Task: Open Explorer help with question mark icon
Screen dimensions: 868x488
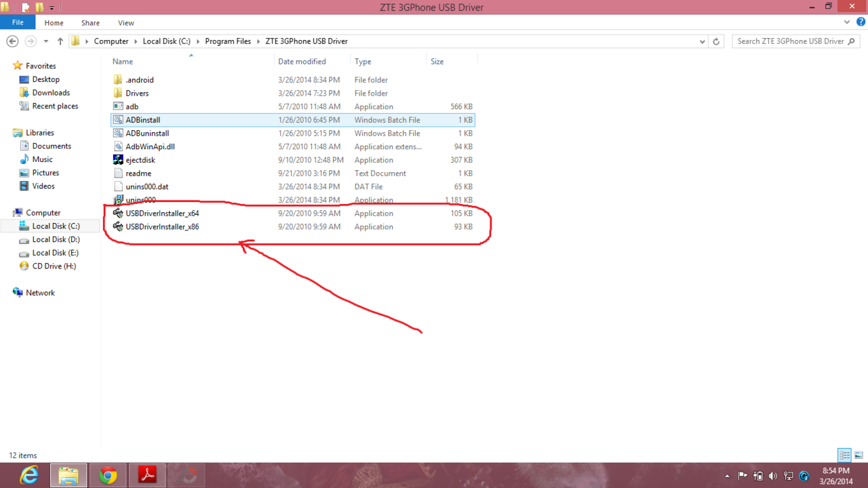Action: [861, 22]
